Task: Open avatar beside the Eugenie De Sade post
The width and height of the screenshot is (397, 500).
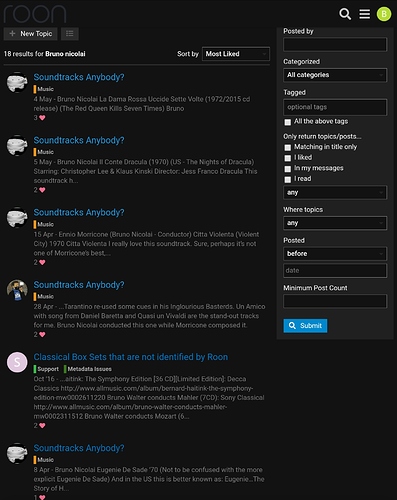Action: 17,453
